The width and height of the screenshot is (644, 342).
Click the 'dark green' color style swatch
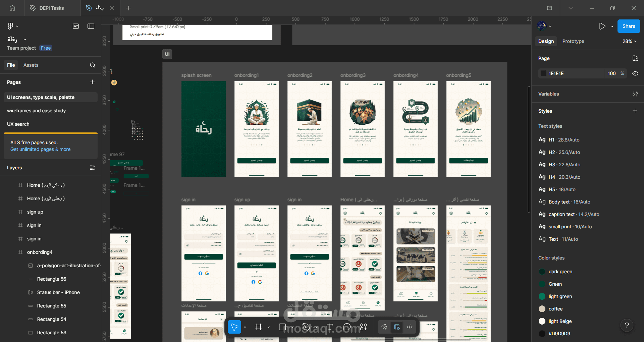[542, 272]
